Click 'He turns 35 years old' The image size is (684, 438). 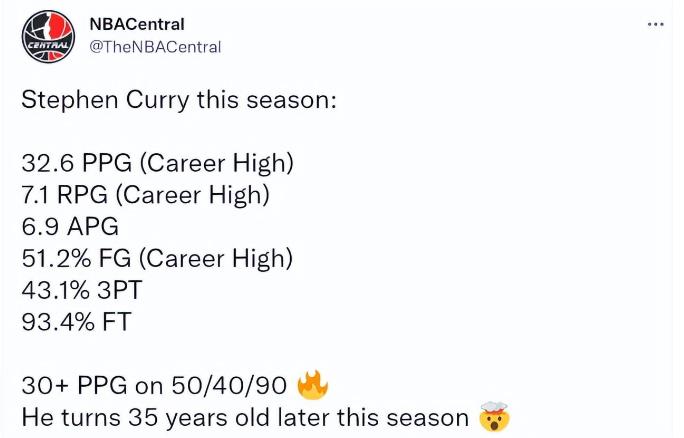[152, 417]
